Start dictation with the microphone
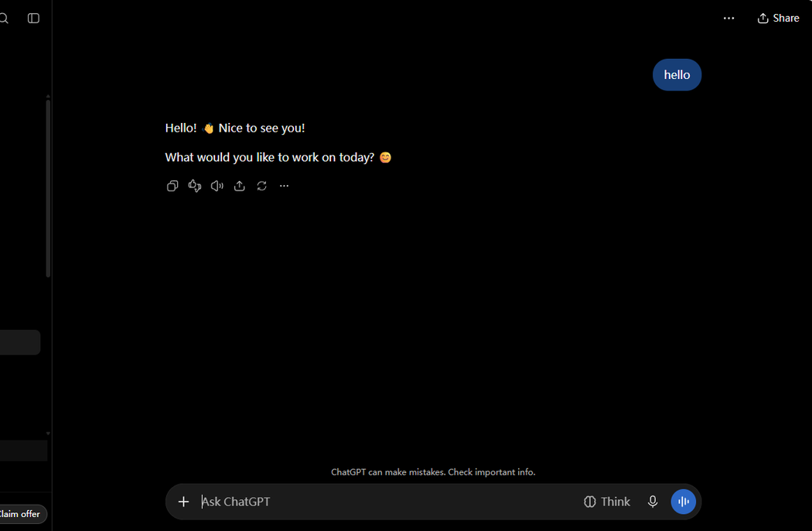The width and height of the screenshot is (812, 531). (653, 502)
